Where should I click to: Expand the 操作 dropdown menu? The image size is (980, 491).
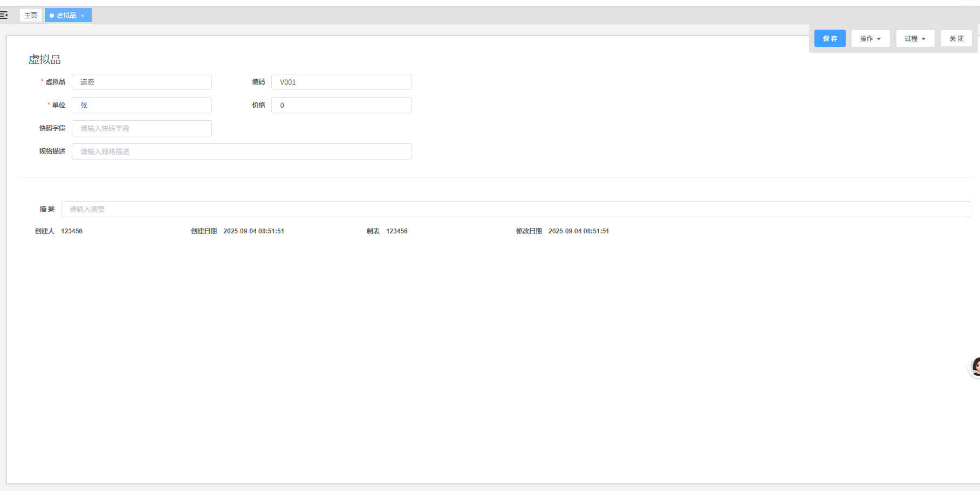pyautogui.click(x=870, y=39)
